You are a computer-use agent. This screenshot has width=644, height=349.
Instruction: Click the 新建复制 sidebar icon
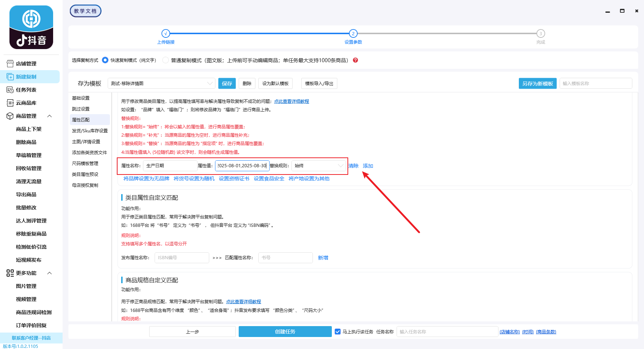pyautogui.click(x=10, y=77)
